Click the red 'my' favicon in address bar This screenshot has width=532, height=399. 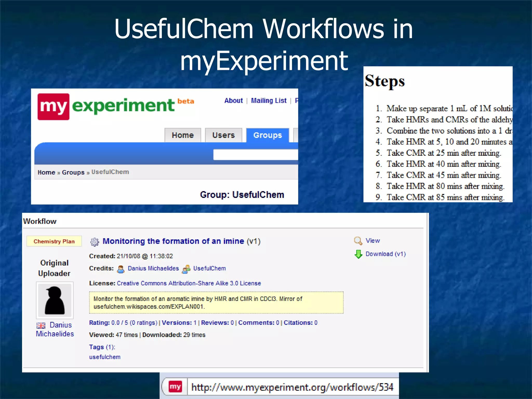tap(175, 387)
